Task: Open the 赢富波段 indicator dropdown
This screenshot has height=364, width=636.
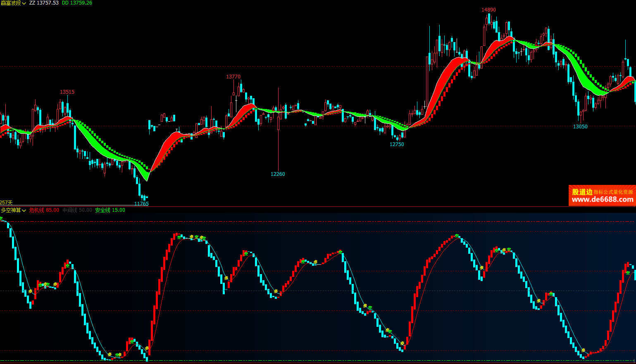Action: coord(13,3)
